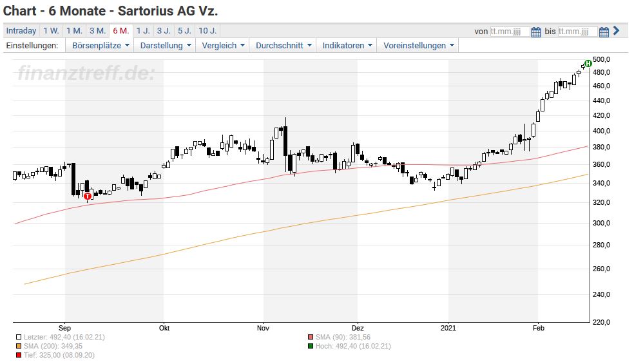Select the 5 J. time range tab
The width and height of the screenshot is (634, 364).
184,31
